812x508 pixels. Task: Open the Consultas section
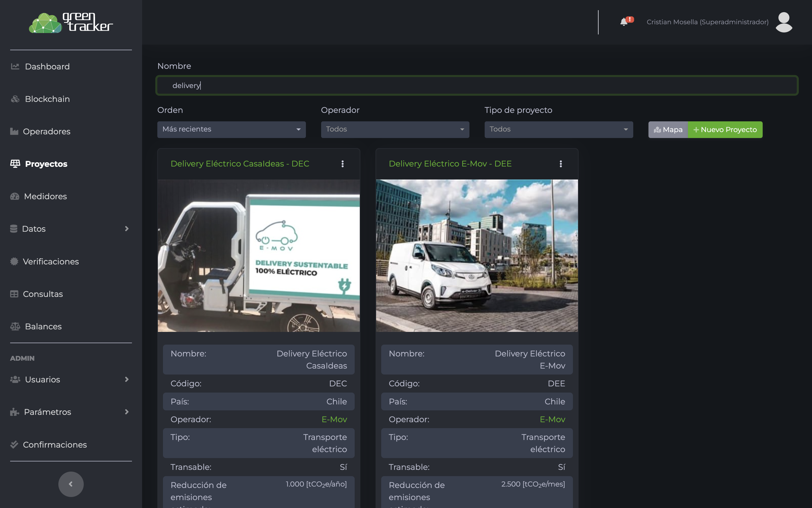coord(43,294)
